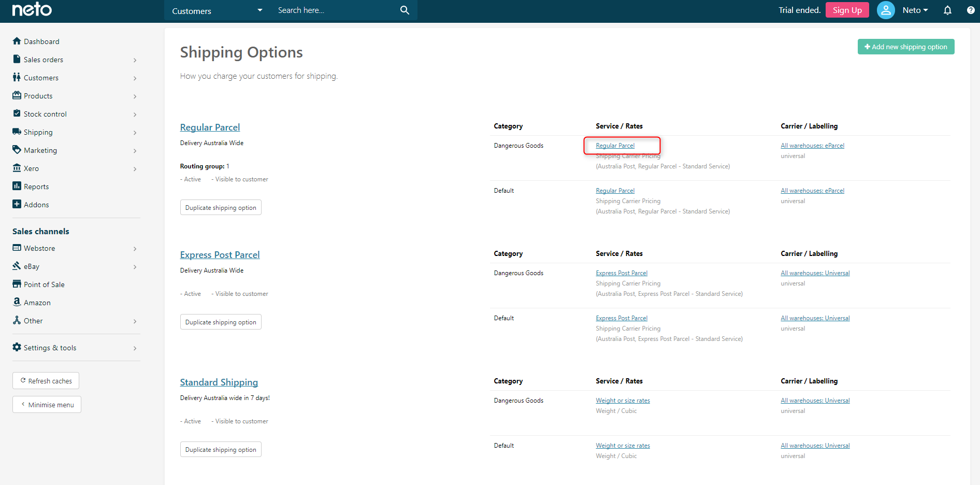980x485 pixels.
Task: Click the Addons plus icon
Action: [x=17, y=204]
